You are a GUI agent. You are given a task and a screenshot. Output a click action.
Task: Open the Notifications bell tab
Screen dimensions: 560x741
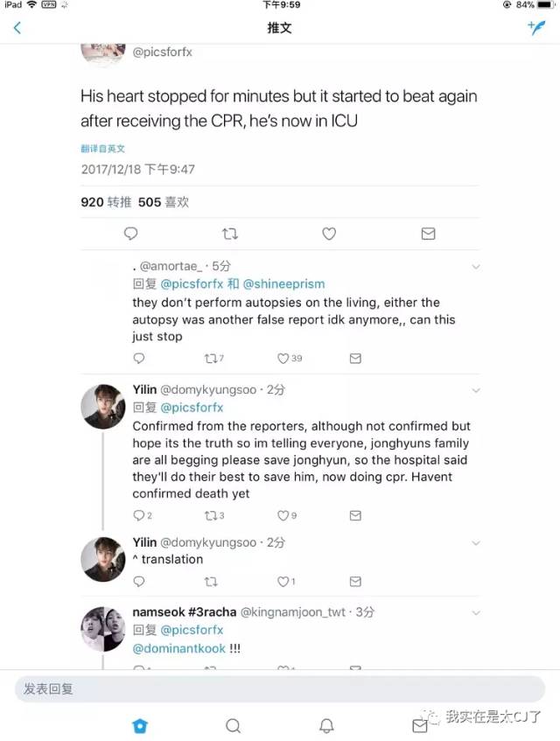pyautogui.click(x=326, y=726)
